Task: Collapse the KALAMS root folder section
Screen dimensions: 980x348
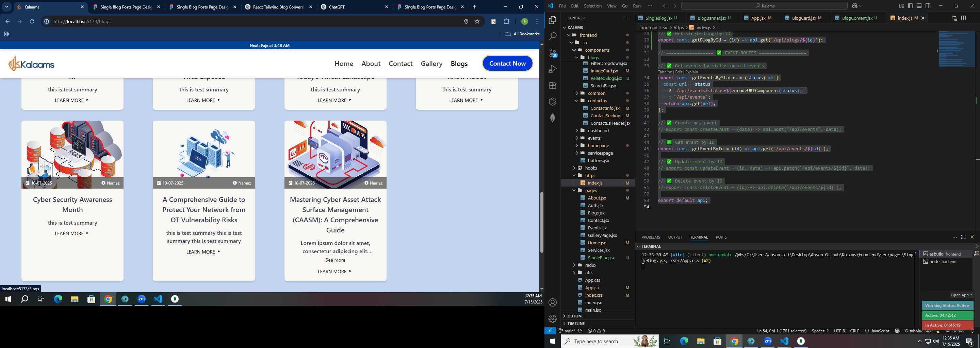Action: (x=564, y=27)
